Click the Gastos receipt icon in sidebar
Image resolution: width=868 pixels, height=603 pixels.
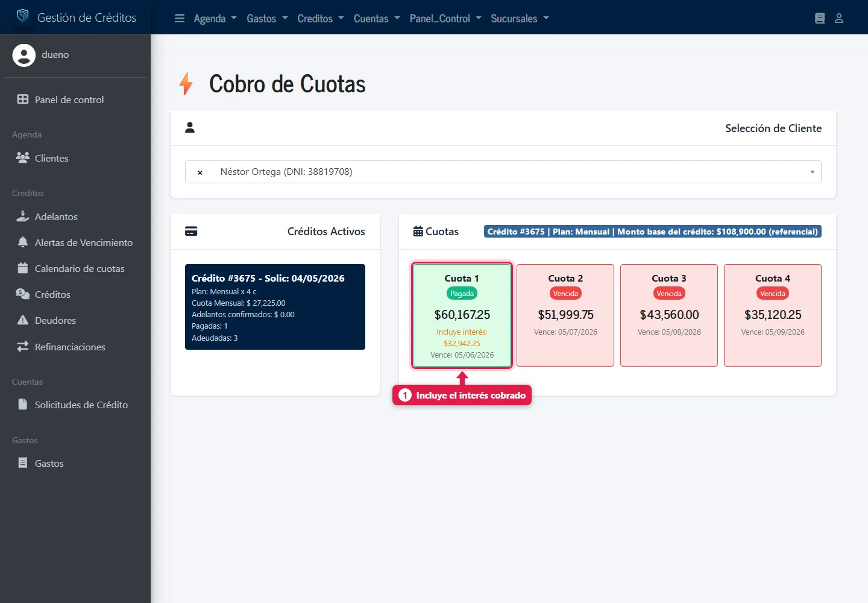click(x=23, y=463)
